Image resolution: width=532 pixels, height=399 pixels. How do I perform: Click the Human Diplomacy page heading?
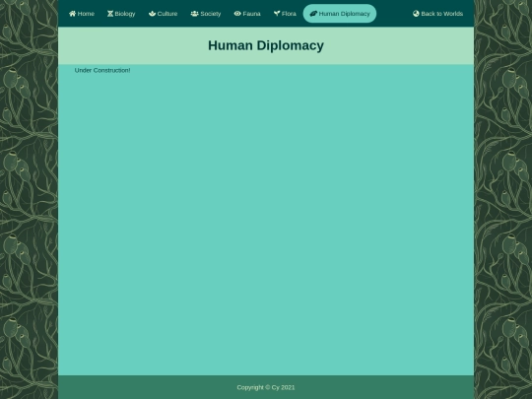(x=266, y=45)
